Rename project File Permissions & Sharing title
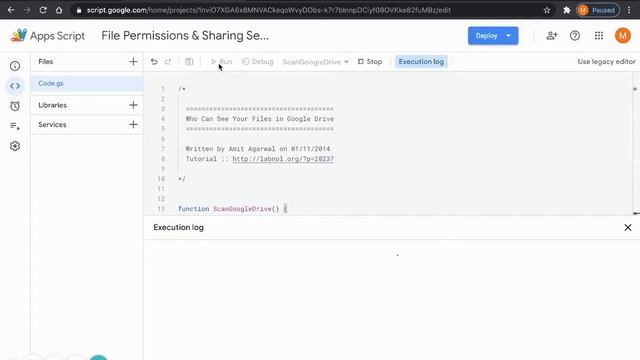Viewport: 640px width, 360px height. [185, 36]
